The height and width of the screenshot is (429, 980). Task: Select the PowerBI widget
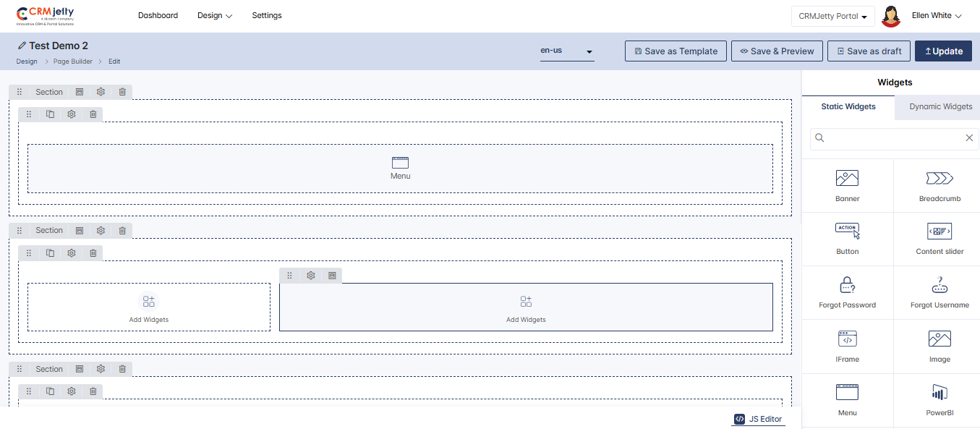click(x=939, y=393)
